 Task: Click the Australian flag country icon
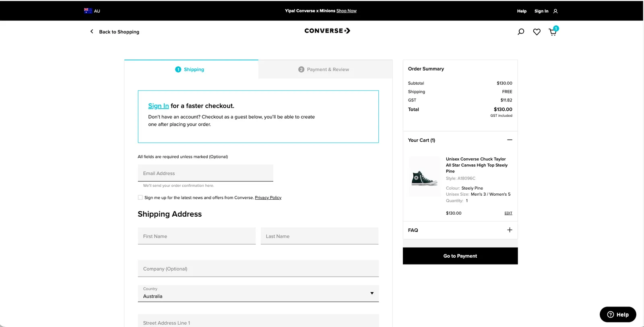(88, 11)
